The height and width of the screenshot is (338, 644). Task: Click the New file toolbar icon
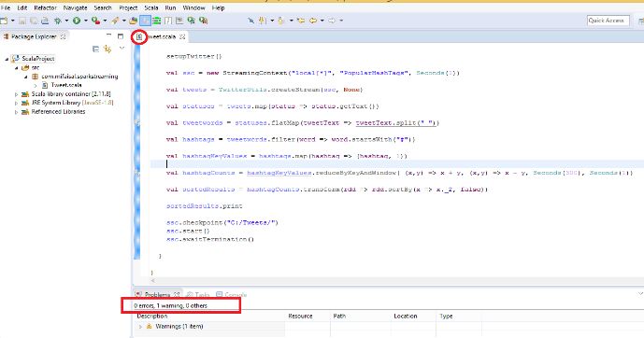point(4,21)
